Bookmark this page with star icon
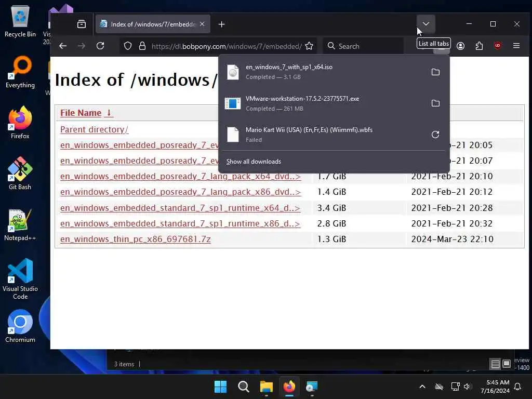The width and height of the screenshot is (532, 399). pyautogui.click(x=309, y=46)
